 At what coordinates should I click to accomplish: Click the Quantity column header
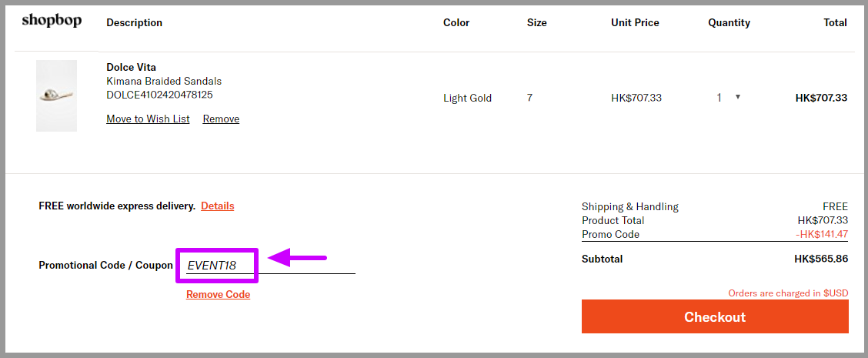click(729, 23)
